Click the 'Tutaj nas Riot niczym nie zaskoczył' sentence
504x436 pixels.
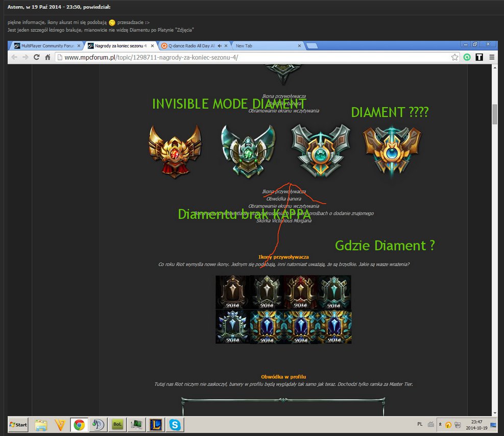pyautogui.click(x=284, y=384)
